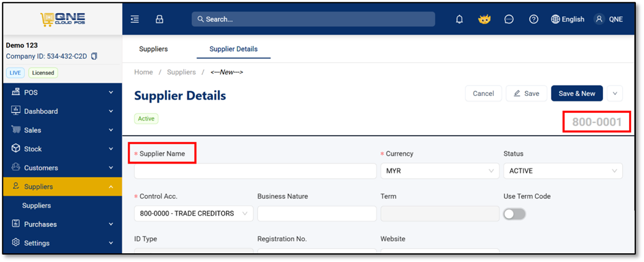Open the QNE user profile icon
This screenshot has height=262, width=644.
click(599, 19)
